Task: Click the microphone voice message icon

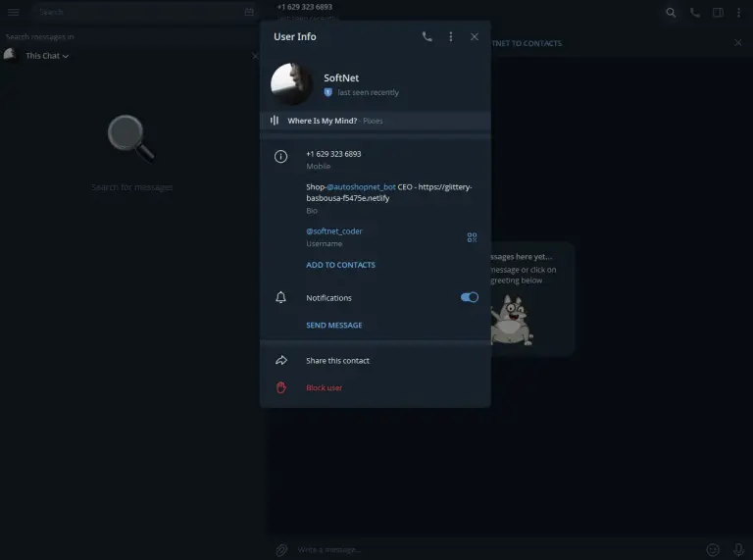Action: click(738, 549)
